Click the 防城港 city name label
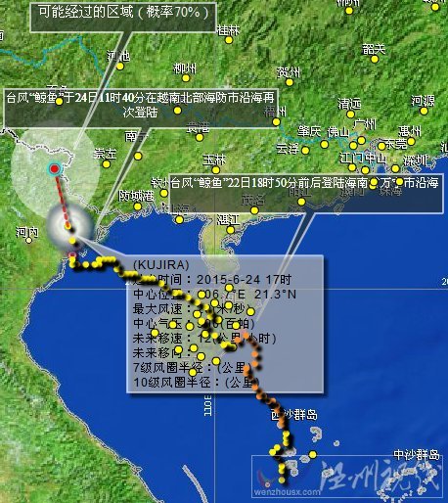Image resolution: width=448 pixels, height=503 pixels. coord(136,196)
